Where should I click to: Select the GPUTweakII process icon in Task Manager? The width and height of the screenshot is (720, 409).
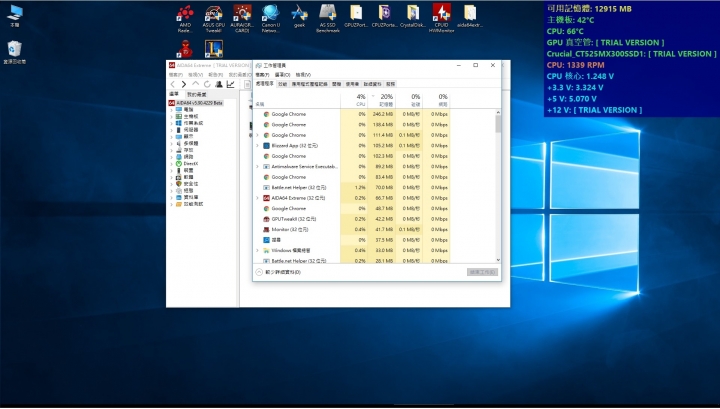266,219
